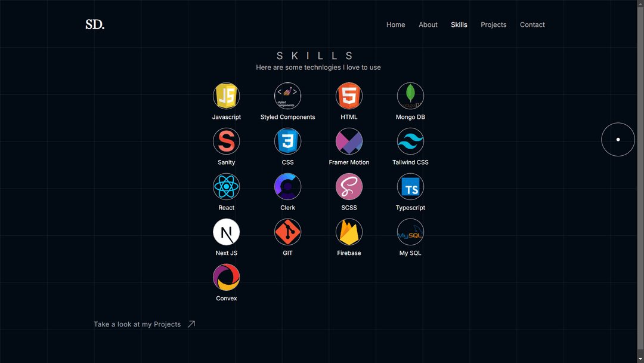Select the Mongo DB leaf icon
The image size is (644, 363).
[410, 96]
